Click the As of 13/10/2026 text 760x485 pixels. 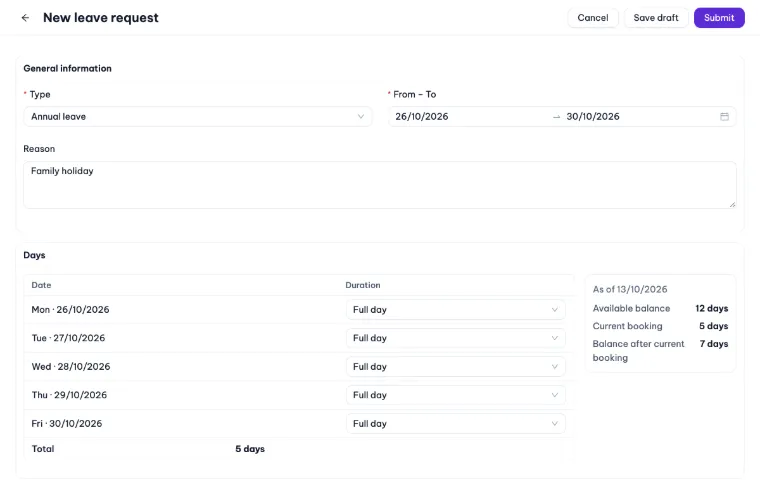coord(630,289)
